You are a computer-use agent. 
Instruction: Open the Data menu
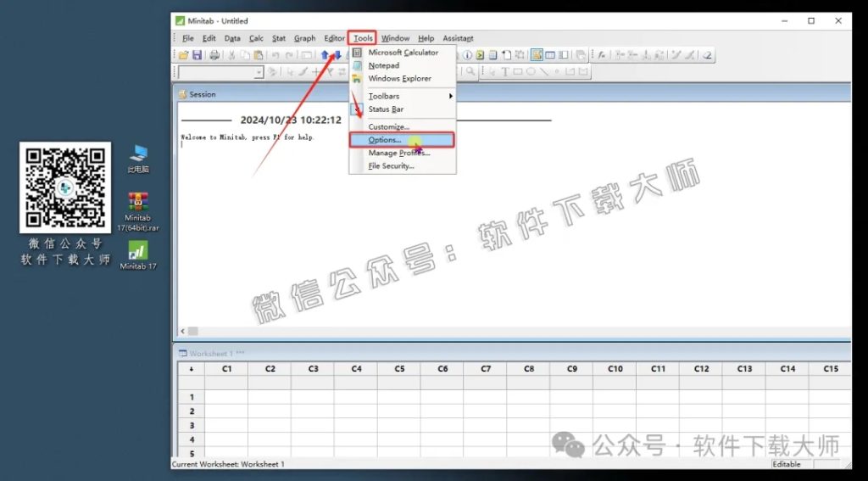tap(232, 38)
